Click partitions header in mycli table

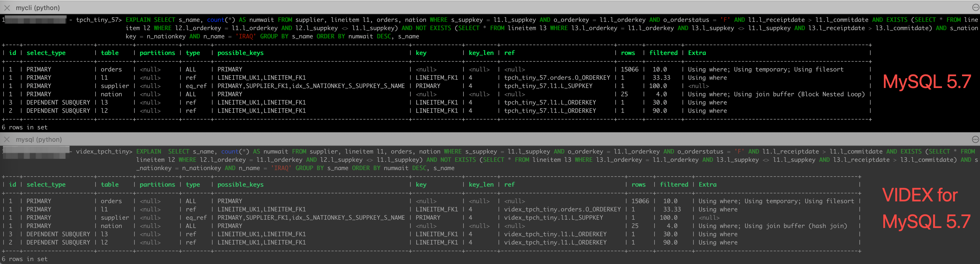(157, 53)
